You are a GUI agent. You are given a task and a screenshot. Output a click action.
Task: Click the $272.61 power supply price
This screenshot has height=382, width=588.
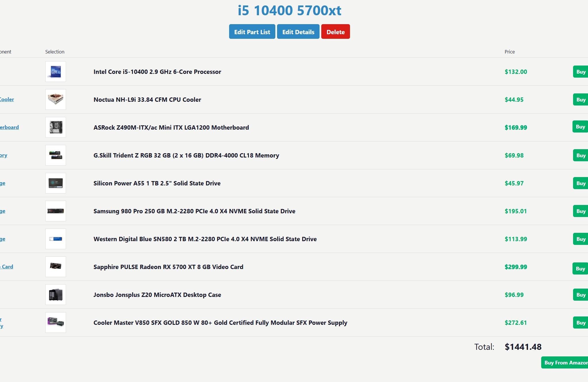click(516, 323)
